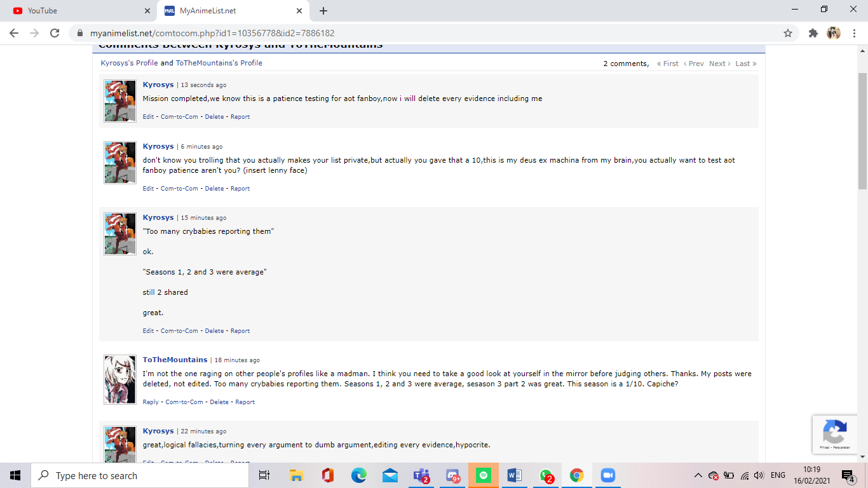This screenshot has height=488, width=868.
Task: Launch File Explorer from the taskbar
Action: (296, 475)
